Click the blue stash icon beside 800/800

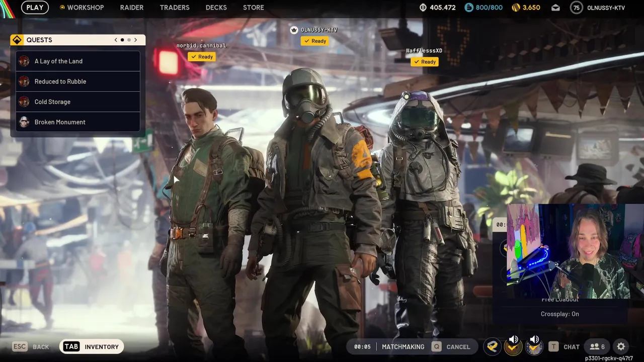coord(469,8)
